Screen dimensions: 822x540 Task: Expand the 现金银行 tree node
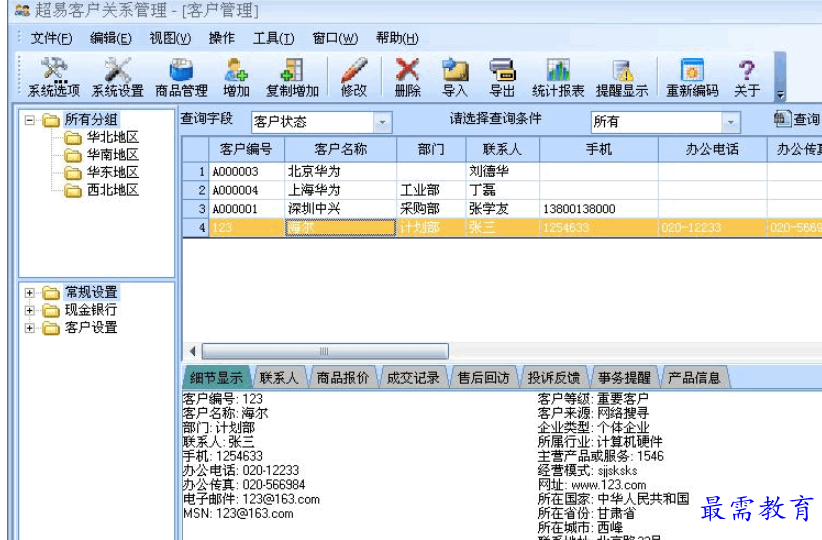[x=30, y=310]
